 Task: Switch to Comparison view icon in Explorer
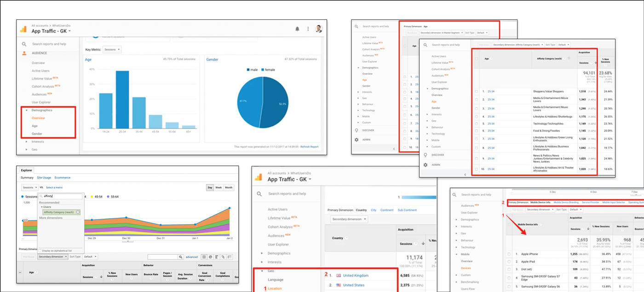point(223,257)
